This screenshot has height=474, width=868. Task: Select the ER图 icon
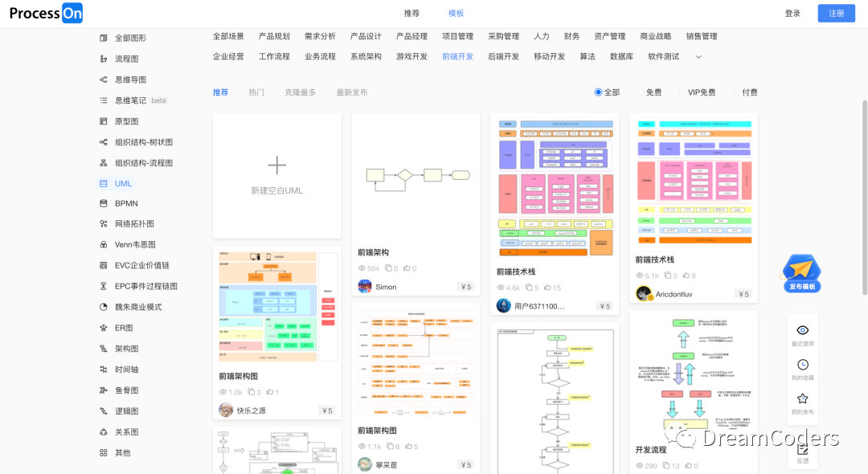click(x=104, y=328)
